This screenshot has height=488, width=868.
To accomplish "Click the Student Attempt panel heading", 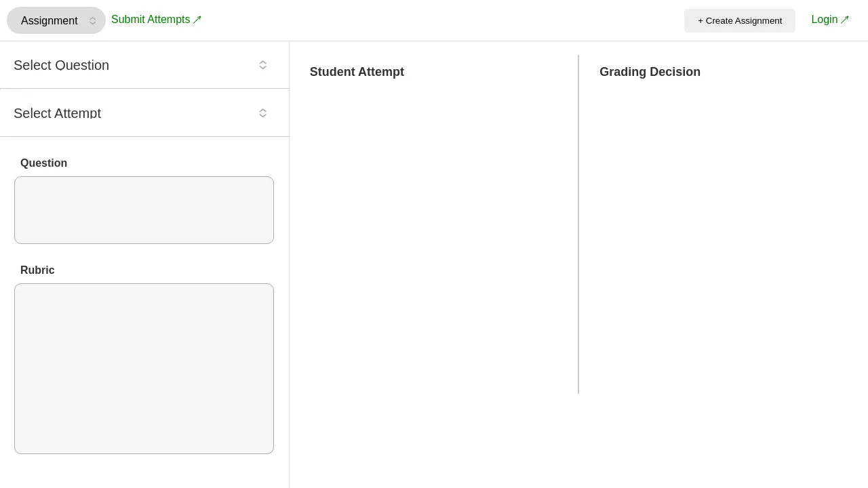I will [x=357, y=72].
